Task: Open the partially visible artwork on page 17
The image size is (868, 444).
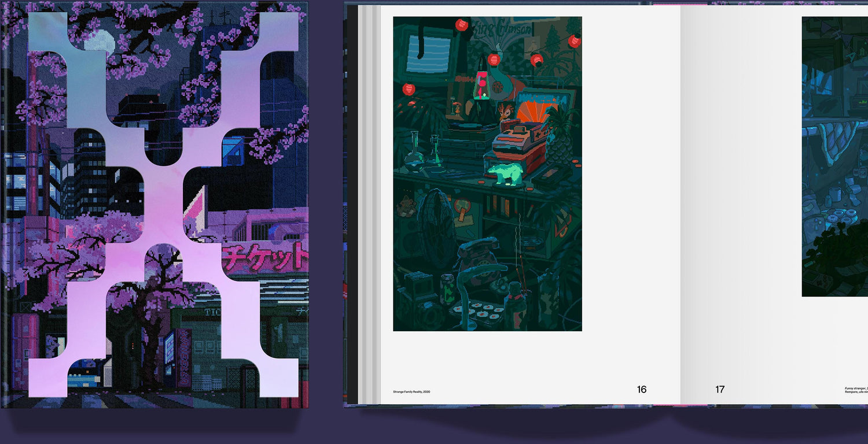Action: coord(834,156)
